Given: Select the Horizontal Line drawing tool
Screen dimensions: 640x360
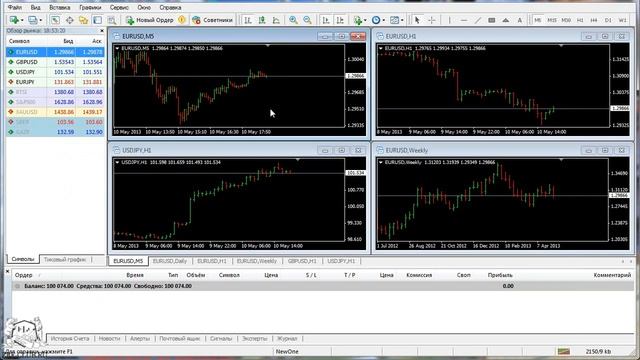Looking at the screenshot, I should pos(464,20).
